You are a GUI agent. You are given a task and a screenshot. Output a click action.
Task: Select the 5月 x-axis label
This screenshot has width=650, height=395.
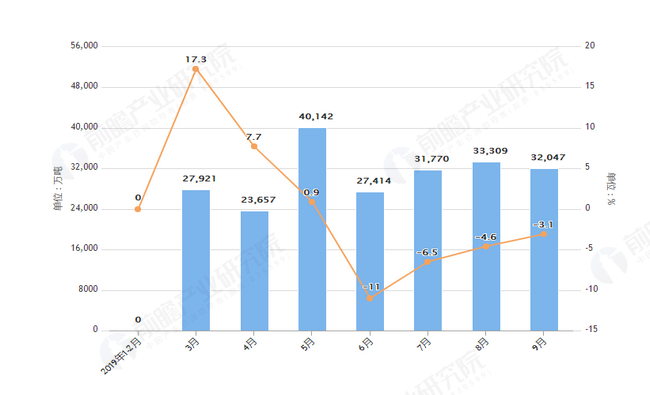click(x=308, y=344)
